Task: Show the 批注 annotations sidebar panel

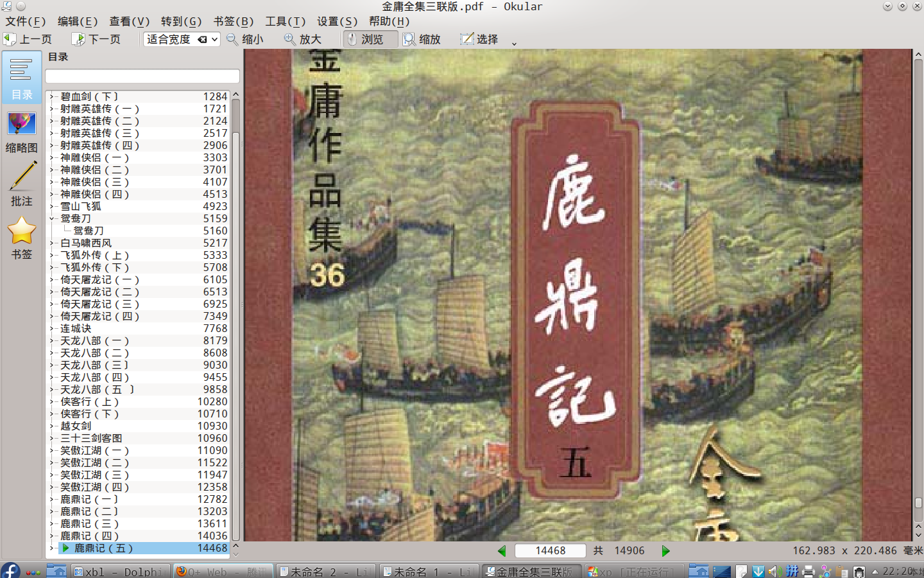Action: tap(22, 185)
